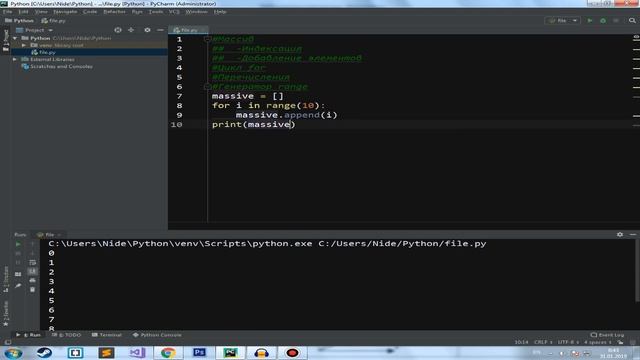Open the Refactor menu
Viewport: 640px width, 360px height.
tap(114, 12)
